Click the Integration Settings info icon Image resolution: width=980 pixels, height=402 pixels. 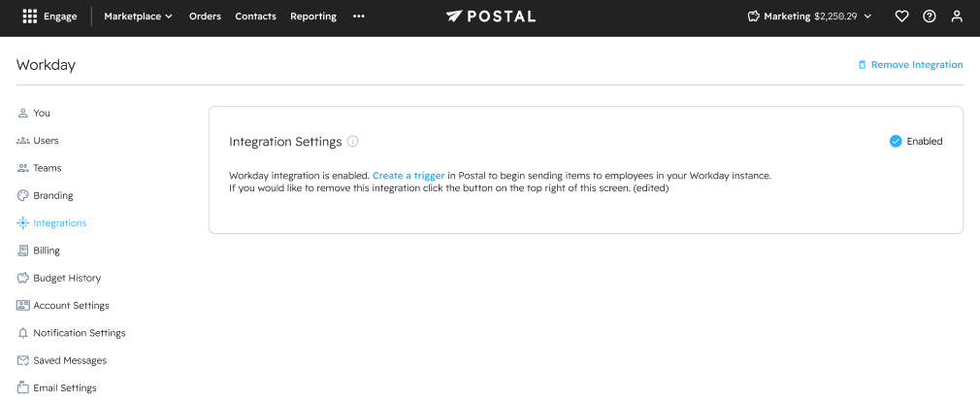352,142
